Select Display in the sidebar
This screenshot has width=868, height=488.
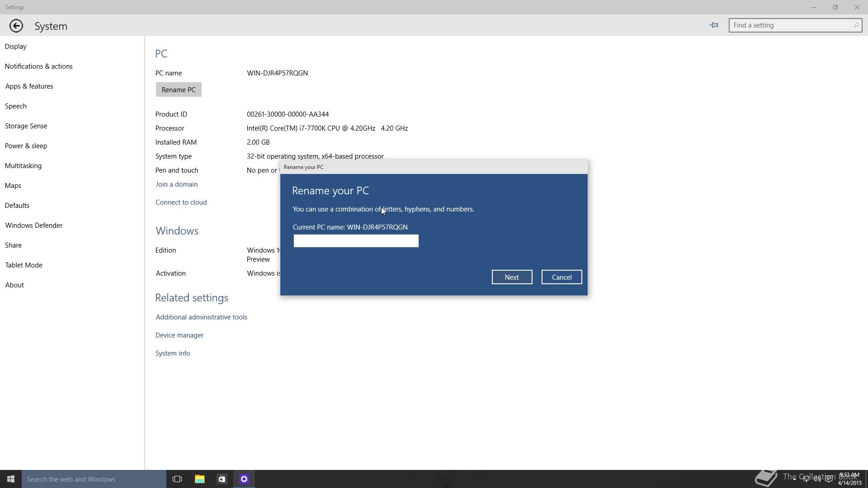72,47
